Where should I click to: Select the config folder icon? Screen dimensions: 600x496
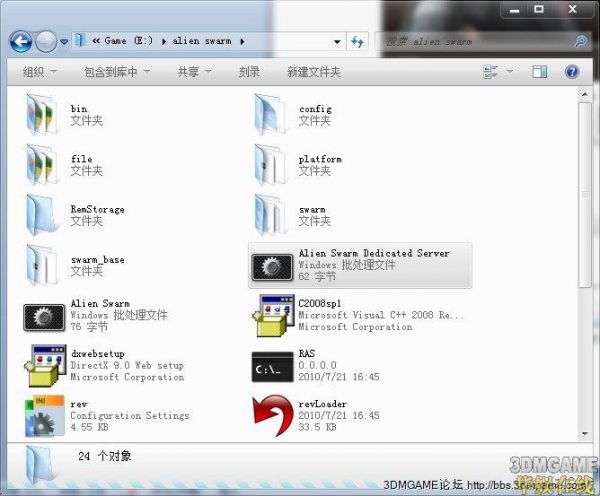tap(271, 114)
